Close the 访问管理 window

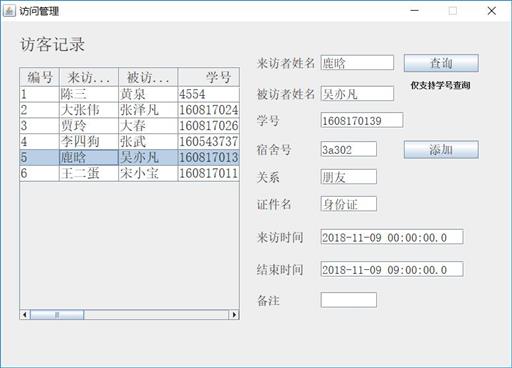click(x=491, y=11)
